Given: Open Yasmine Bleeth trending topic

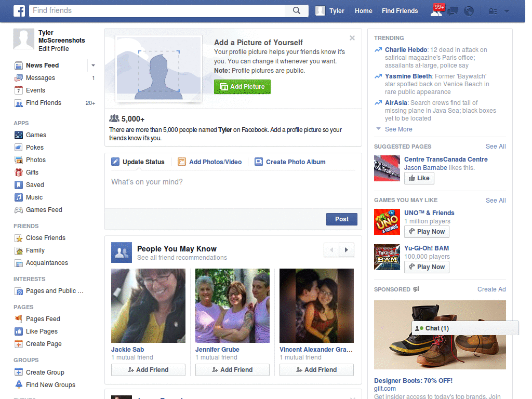Looking at the screenshot, I should pyautogui.click(x=408, y=76).
